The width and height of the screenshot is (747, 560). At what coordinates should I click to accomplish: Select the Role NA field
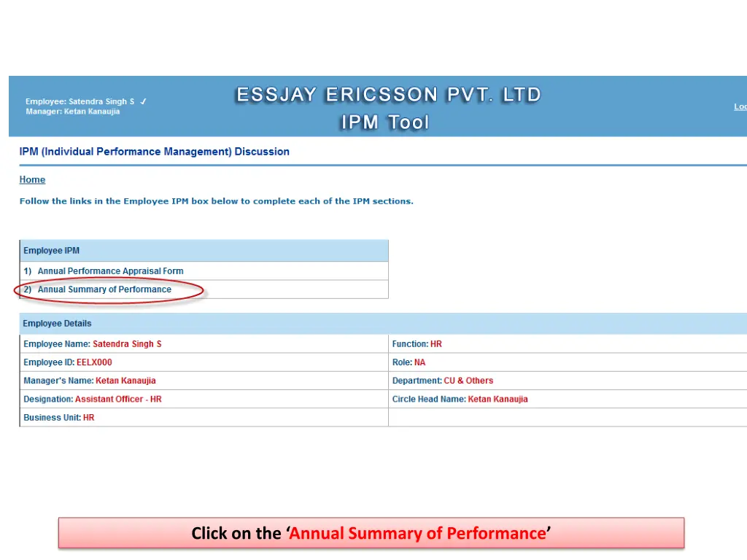tap(409, 362)
